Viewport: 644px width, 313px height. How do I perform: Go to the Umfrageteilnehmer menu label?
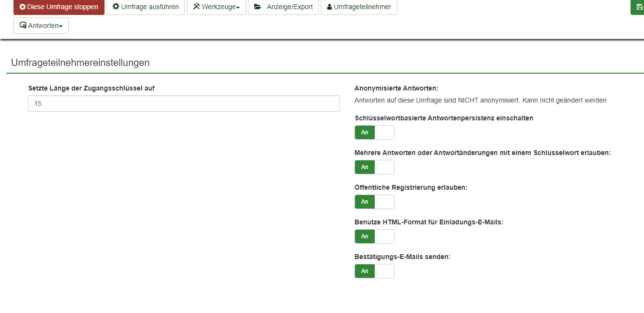[362, 7]
